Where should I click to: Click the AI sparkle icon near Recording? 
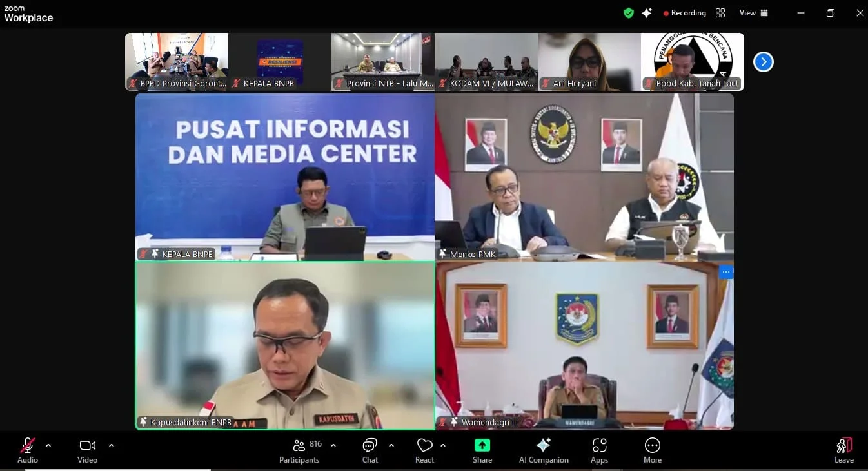coord(647,13)
